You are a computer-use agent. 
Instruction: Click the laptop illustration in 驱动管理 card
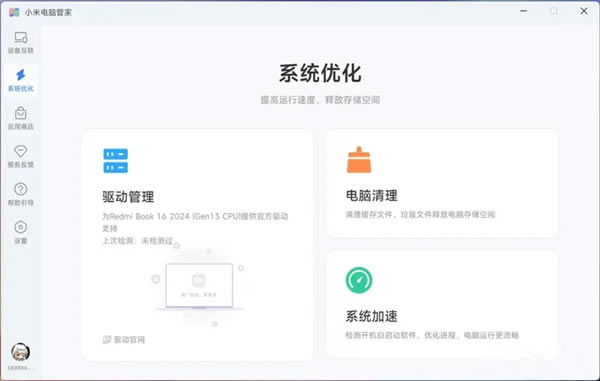[x=199, y=286]
